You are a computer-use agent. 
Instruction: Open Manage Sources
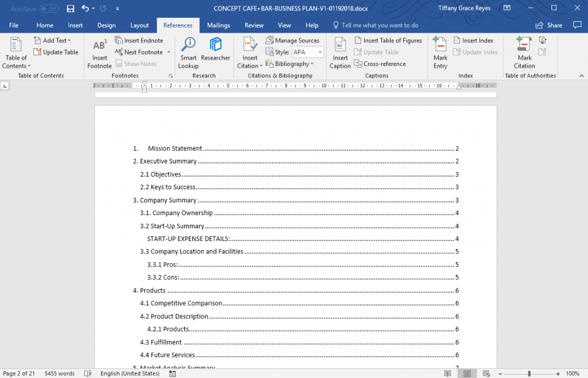[x=294, y=40]
